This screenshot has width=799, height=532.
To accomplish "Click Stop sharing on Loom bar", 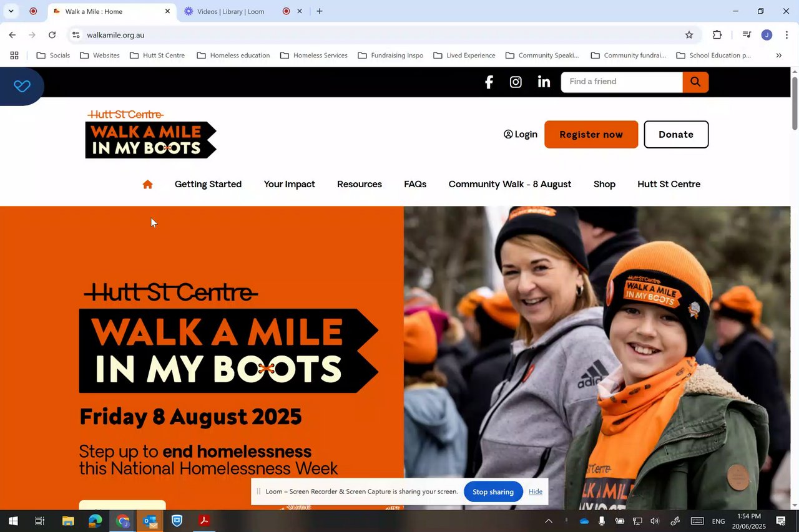I will pos(493,491).
